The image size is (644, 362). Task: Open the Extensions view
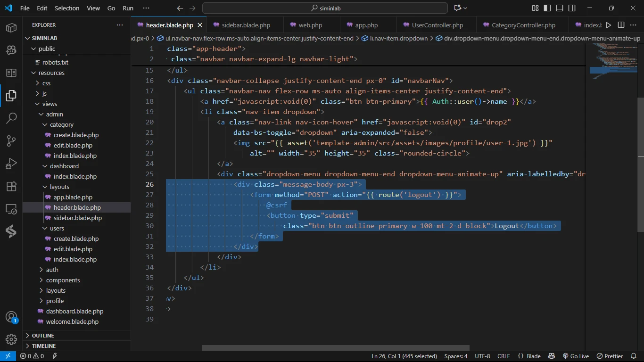11,186
